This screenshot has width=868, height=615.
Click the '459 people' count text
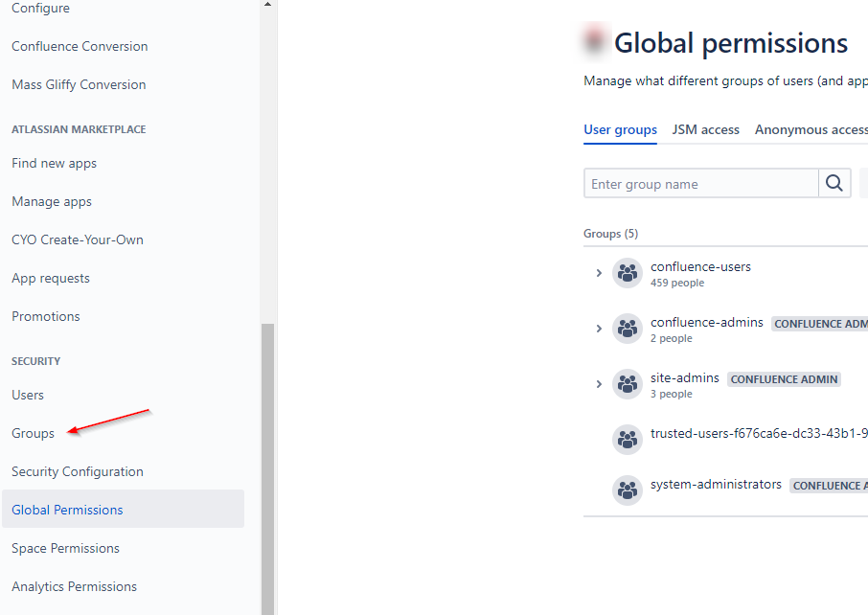coord(677,283)
